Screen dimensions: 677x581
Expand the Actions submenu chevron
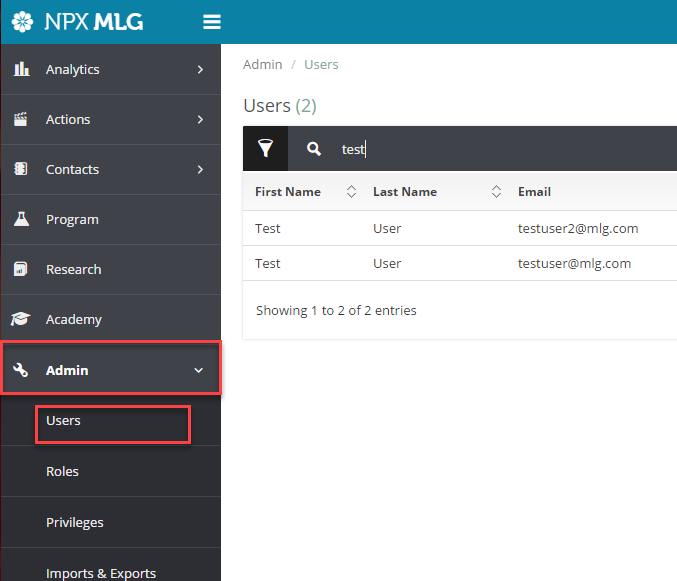pyautogui.click(x=200, y=119)
